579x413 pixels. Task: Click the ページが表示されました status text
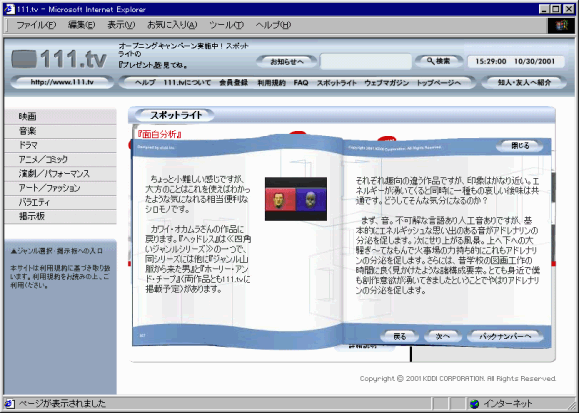click(x=62, y=403)
